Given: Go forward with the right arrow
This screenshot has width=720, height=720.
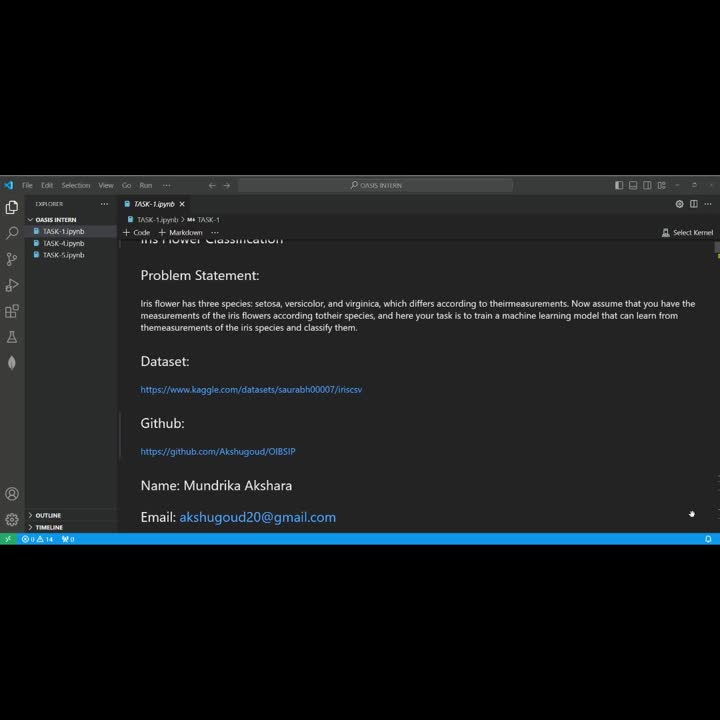Looking at the screenshot, I should tap(227, 186).
